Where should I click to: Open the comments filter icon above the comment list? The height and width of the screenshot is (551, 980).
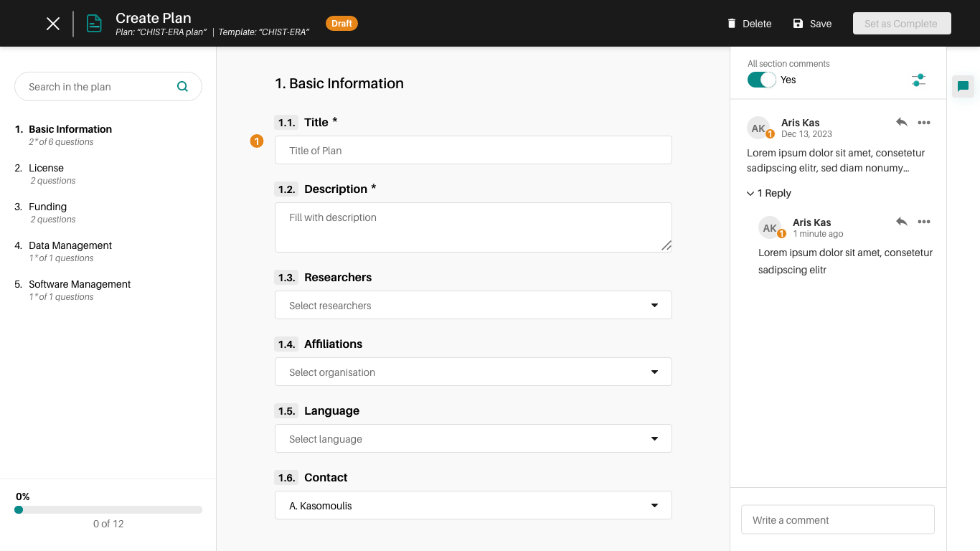[x=918, y=80]
